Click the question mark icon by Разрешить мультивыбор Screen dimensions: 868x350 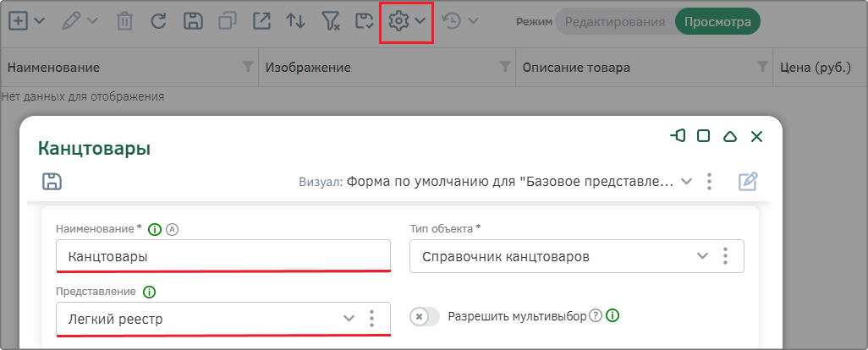pos(595,316)
